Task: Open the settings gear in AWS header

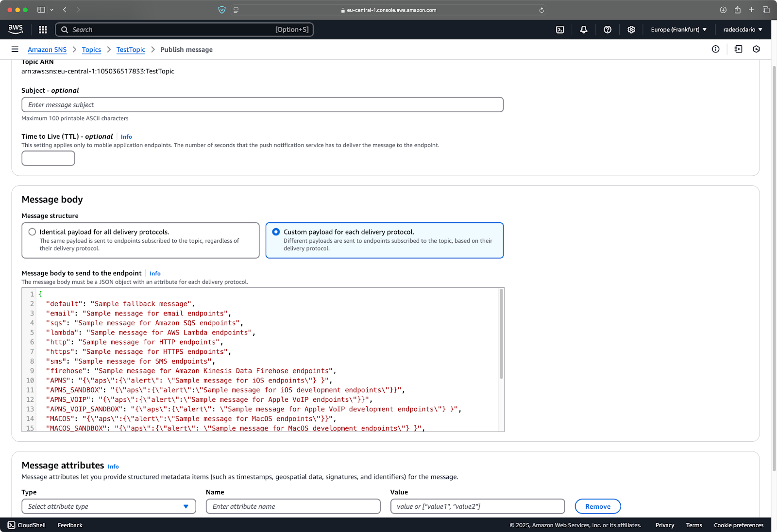Action: 631,30
